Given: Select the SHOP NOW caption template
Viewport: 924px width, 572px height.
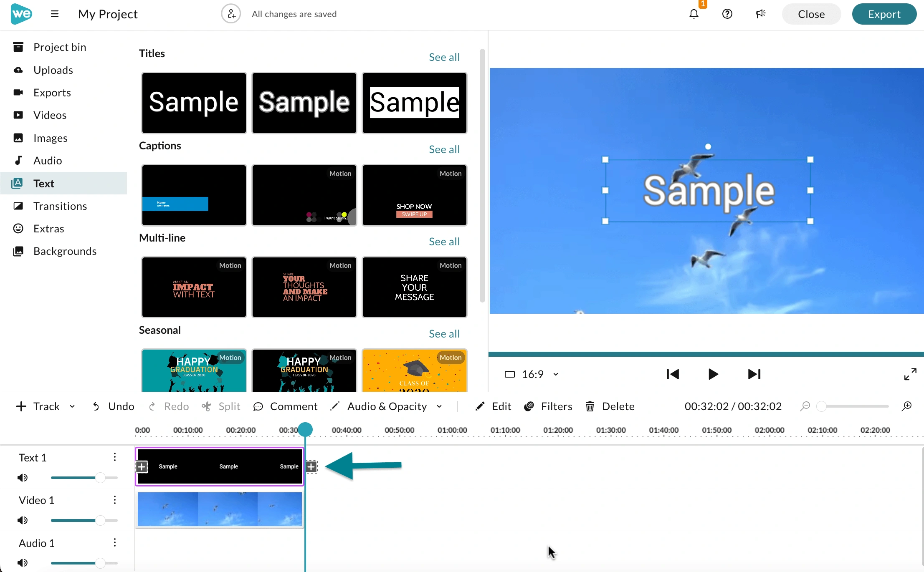Looking at the screenshot, I should click(x=415, y=195).
